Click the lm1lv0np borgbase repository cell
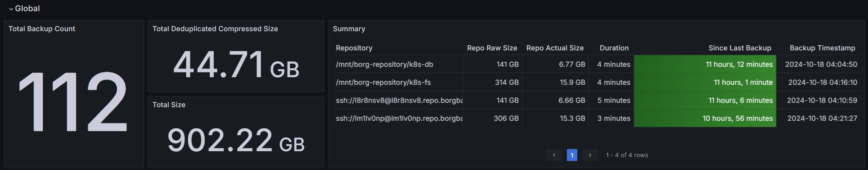This screenshot has height=170, width=868. [x=399, y=118]
